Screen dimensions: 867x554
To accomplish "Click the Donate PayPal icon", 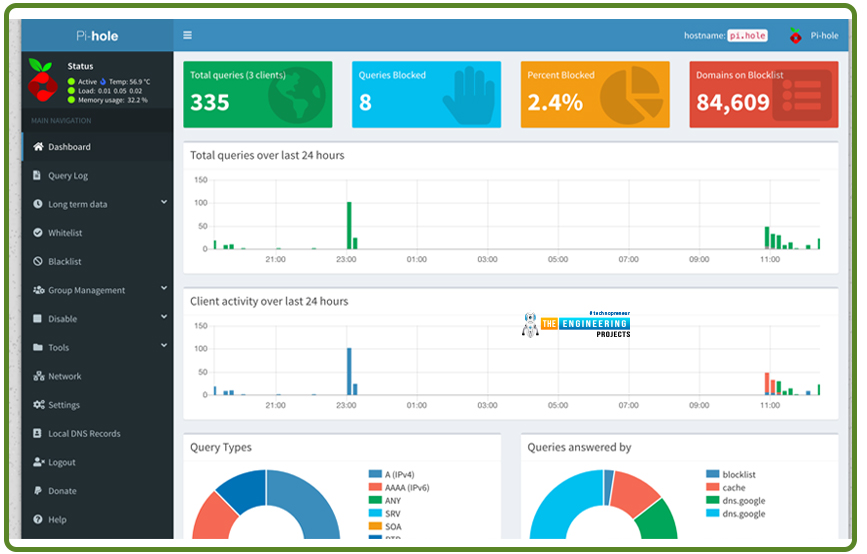I will 38,490.
